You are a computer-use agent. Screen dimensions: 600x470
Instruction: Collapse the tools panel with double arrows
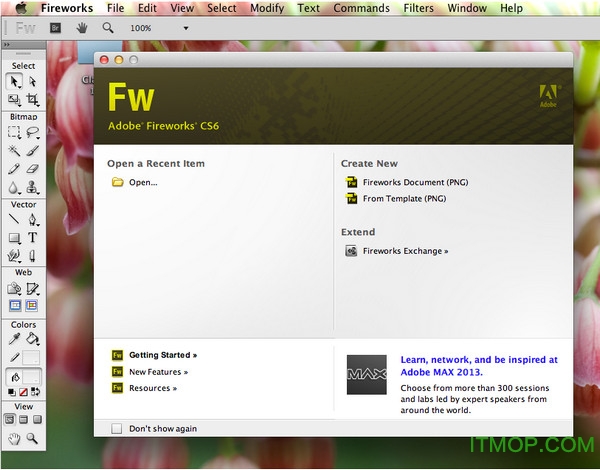(x=7, y=45)
